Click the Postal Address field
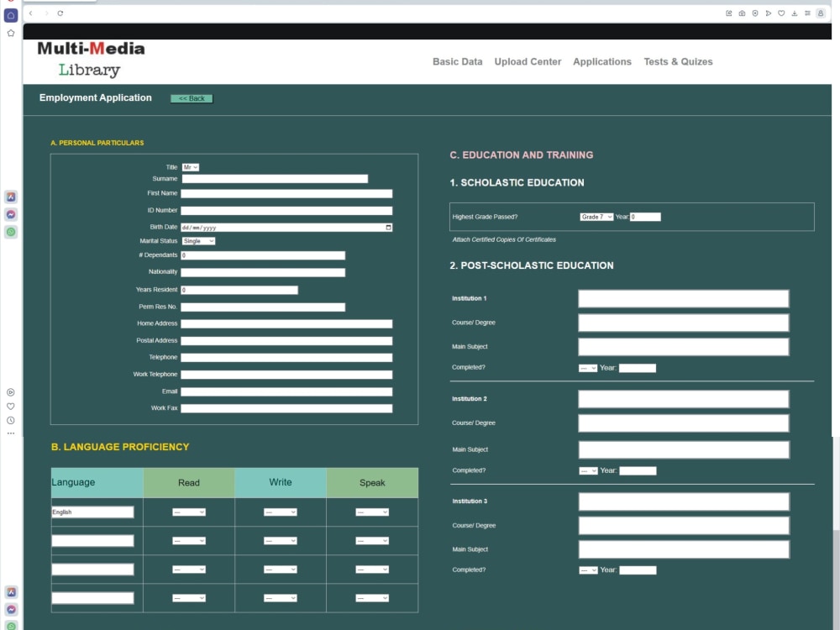 pos(286,341)
